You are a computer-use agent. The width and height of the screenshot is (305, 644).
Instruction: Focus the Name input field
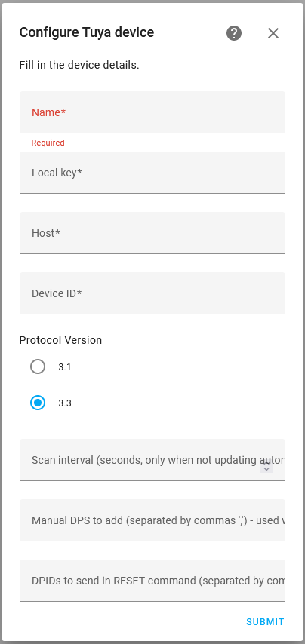[x=152, y=112]
